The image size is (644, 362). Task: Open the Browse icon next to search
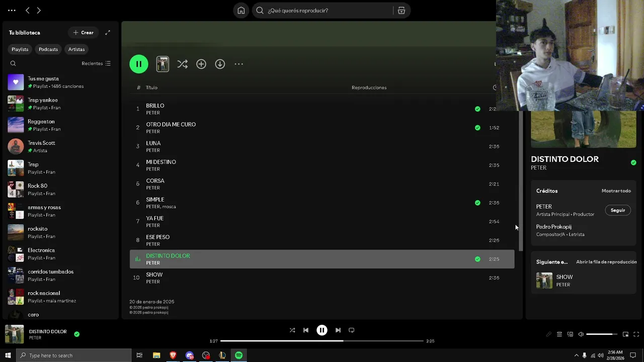click(401, 10)
